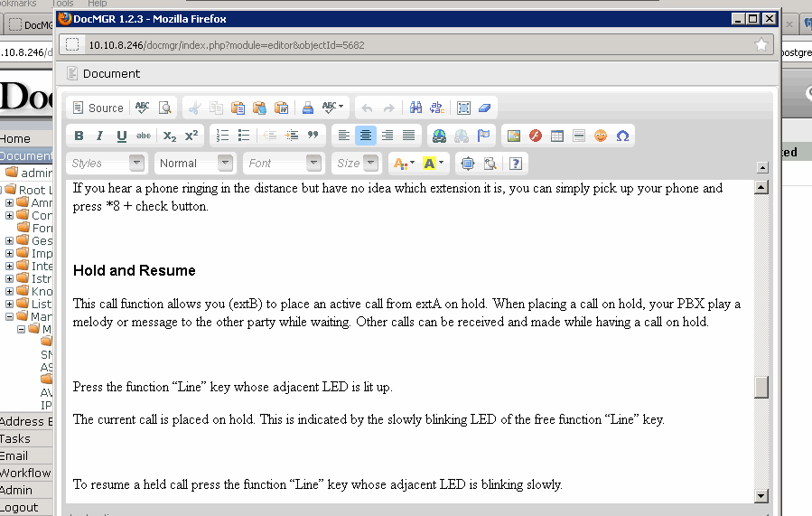The width and height of the screenshot is (812, 516).
Task: Pick a background highlight color
Action: (x=434, y=164)
